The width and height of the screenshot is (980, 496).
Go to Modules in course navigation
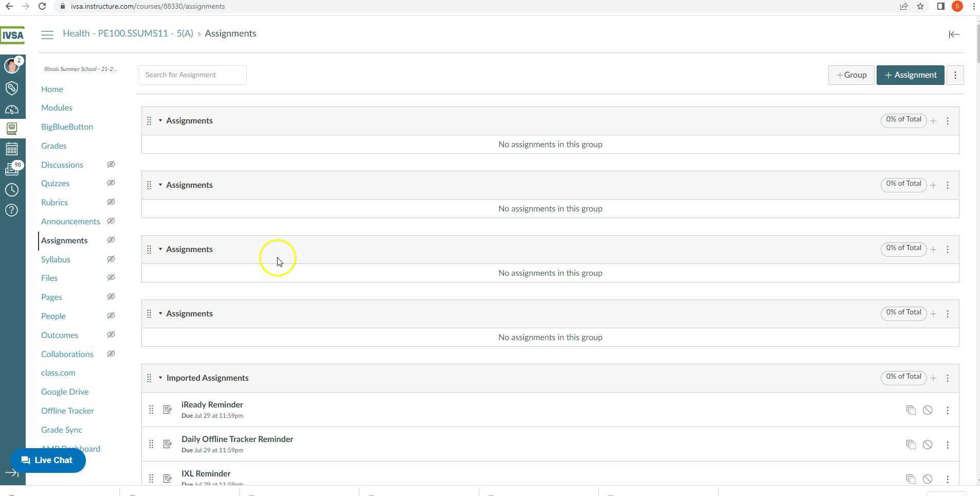[x=57, y=108]
